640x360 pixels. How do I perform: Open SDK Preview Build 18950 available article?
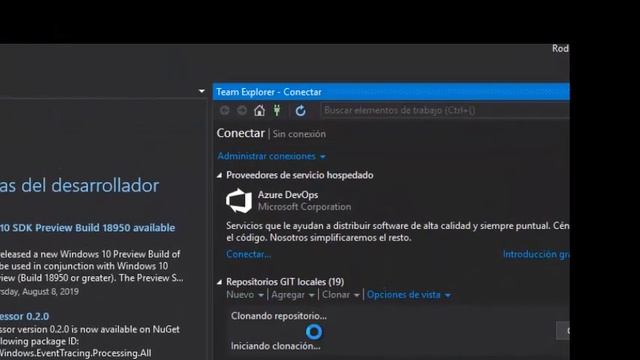[87, 228]
